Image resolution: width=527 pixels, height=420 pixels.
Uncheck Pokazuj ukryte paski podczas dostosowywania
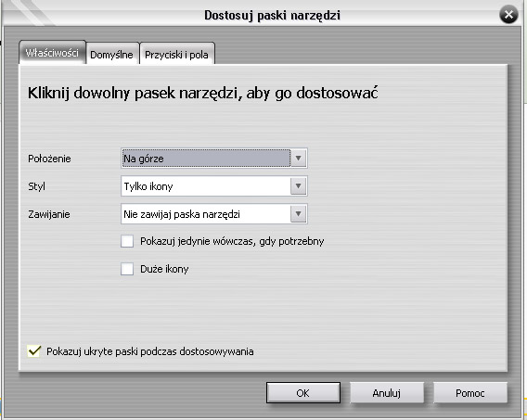coord(34,351)
